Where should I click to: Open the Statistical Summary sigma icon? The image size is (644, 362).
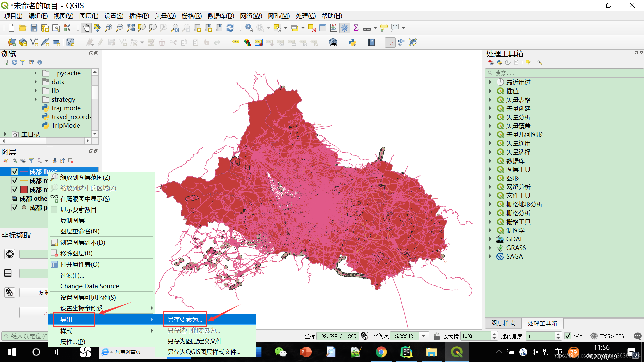pos(356,28)
